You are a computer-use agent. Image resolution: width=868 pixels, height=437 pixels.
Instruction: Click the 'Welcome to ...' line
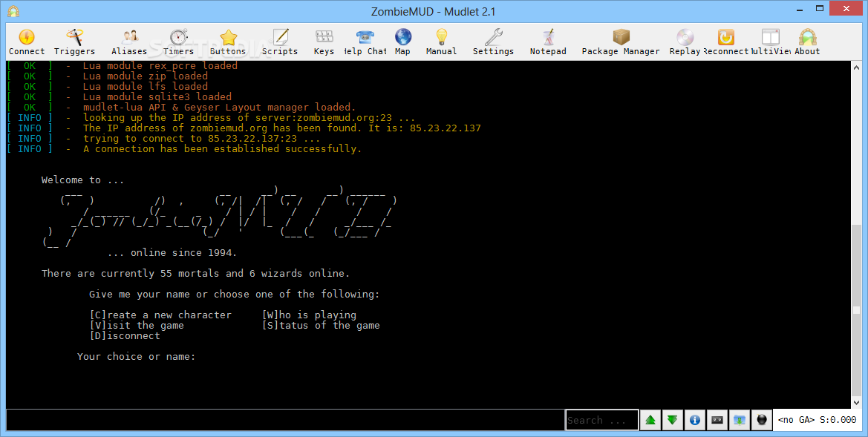(83, 180)
